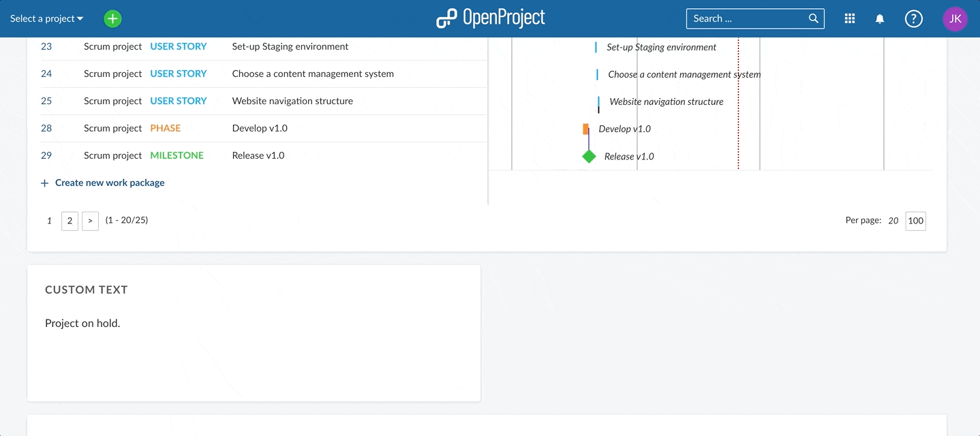Click the green Release v1.0 milestone diamond
980x436 pixels.
pyautogui.click(x=589, y=157)
